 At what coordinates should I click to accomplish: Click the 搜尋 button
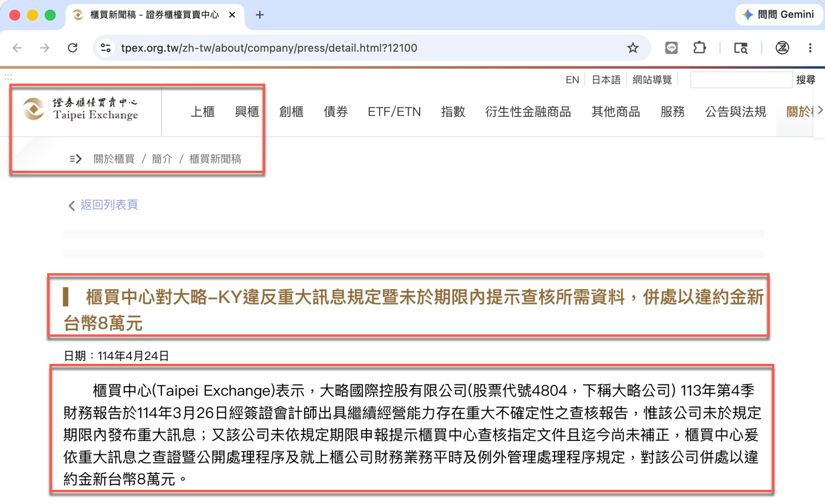pos(806,80)
